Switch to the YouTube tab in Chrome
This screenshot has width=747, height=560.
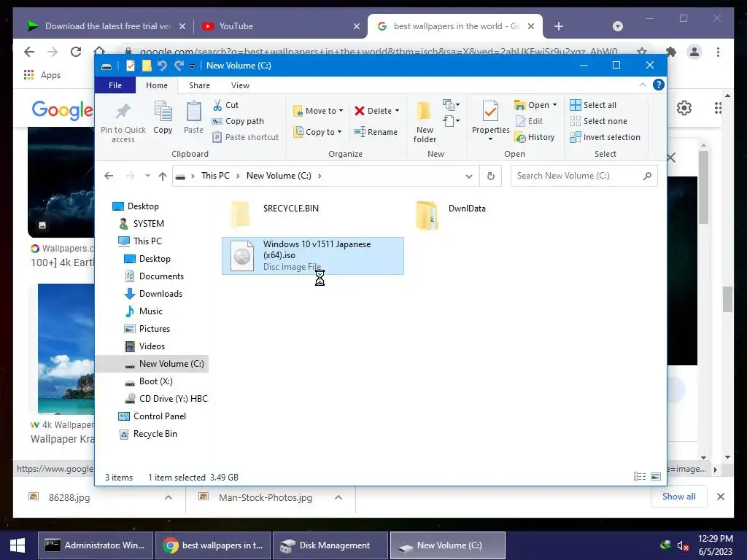click(281, 26)
